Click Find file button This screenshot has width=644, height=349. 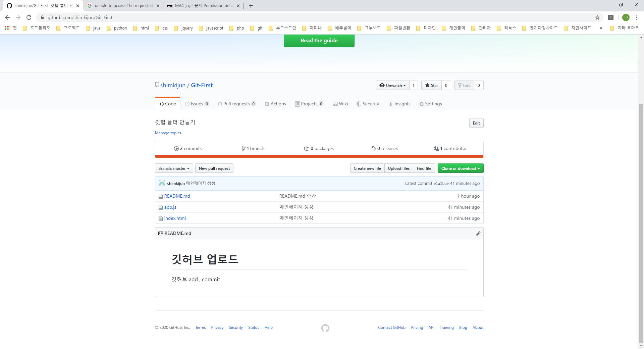click(x=424, y=168)
